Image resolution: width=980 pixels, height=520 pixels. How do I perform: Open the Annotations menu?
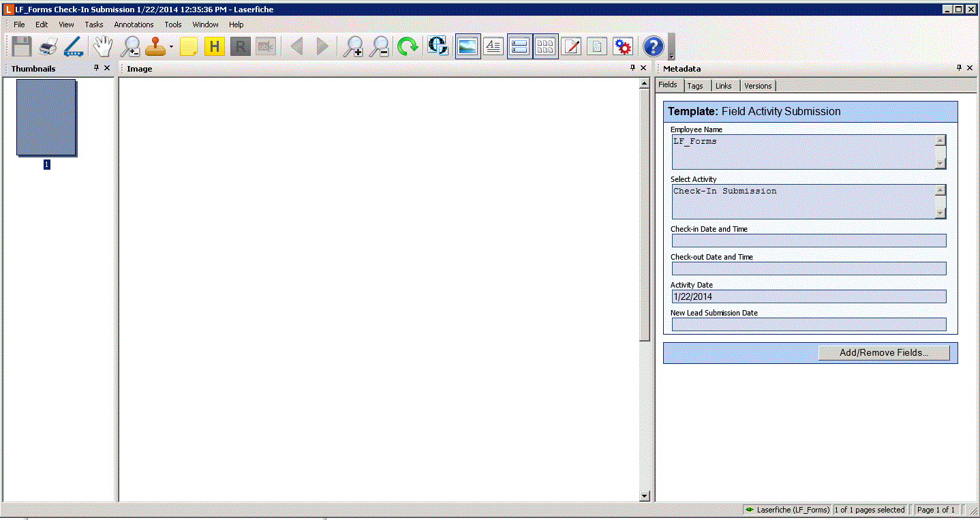(134, 25)
